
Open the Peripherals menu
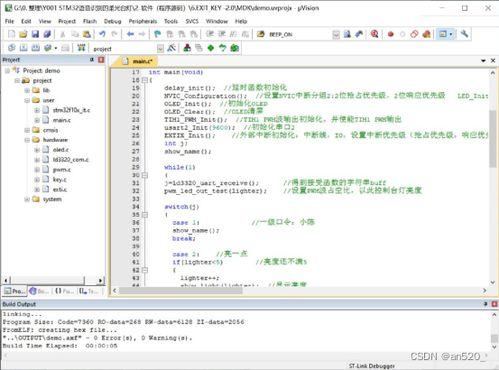coord(143,21)
